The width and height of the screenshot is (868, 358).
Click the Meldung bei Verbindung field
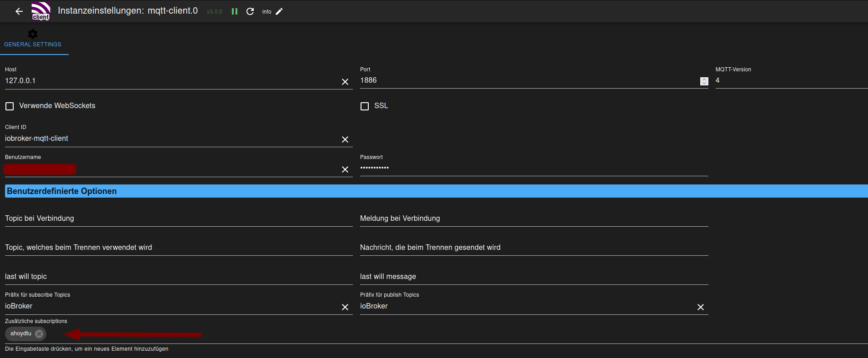click(534, 219)
